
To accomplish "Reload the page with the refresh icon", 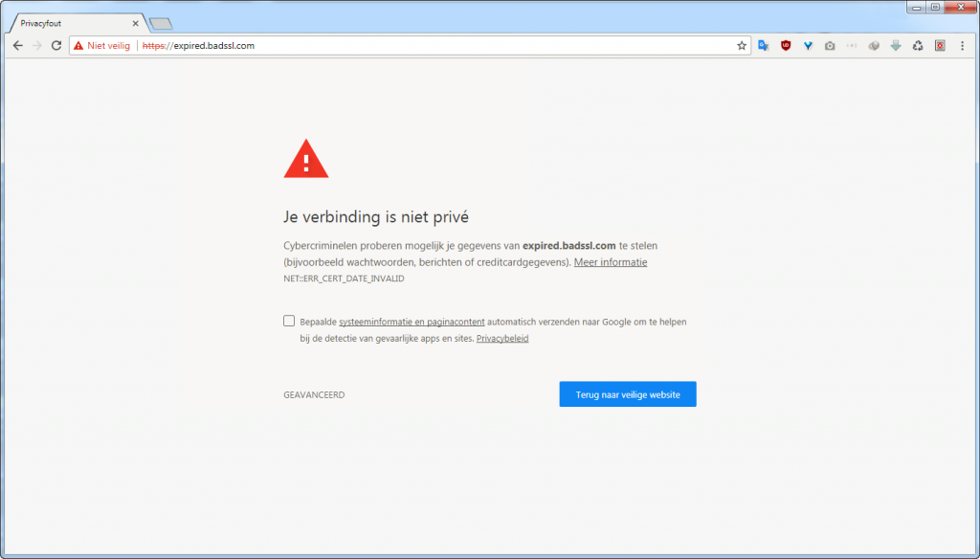I will 56,45.
